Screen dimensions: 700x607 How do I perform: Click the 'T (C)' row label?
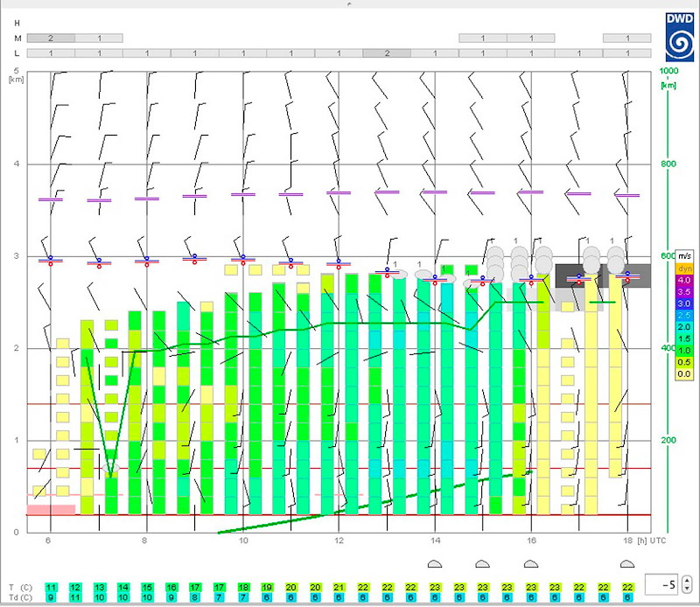tap(20, 588)
